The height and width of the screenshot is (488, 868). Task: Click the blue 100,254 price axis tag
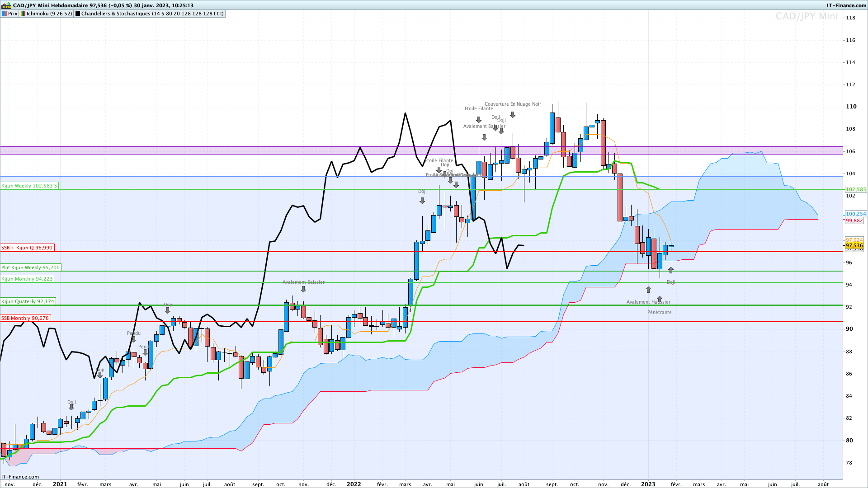pos(855,214)
